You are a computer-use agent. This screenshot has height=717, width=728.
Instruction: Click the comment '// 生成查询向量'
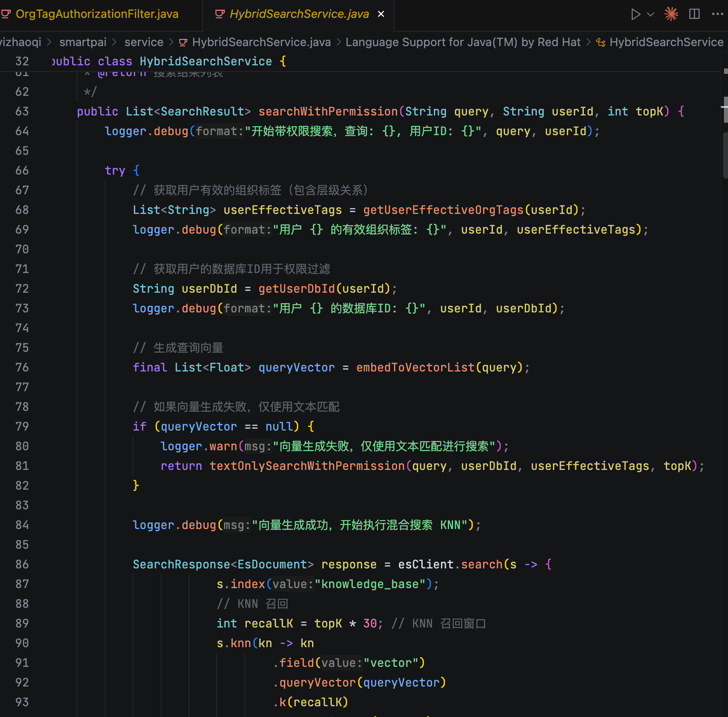point(178,348)
